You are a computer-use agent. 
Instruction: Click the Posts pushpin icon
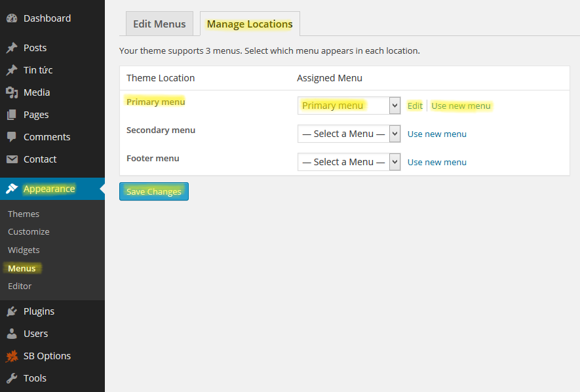click(12, 48)
